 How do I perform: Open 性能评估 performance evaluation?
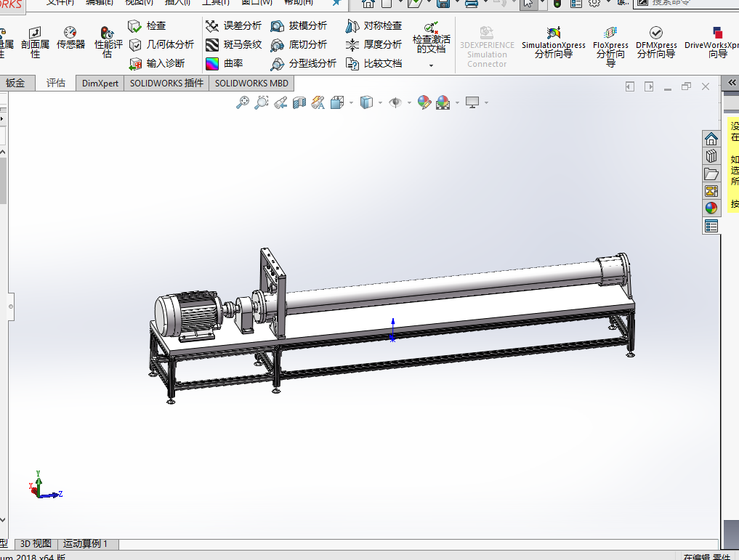[x=108, y=42]
